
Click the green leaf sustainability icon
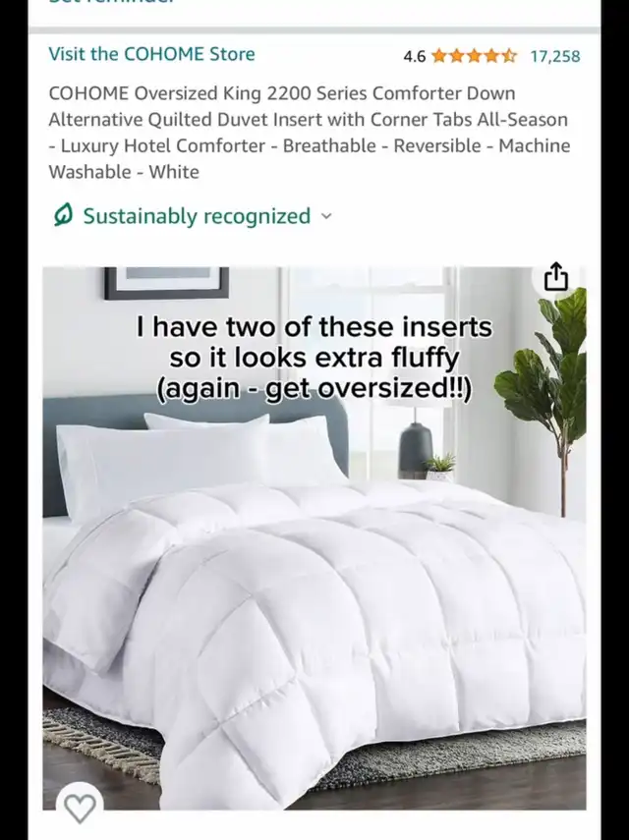tap(63, 216)
